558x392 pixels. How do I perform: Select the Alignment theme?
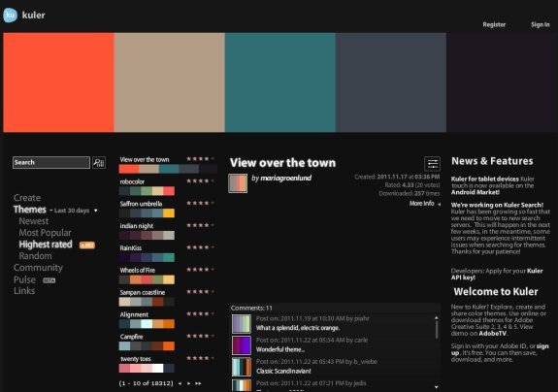134,314
